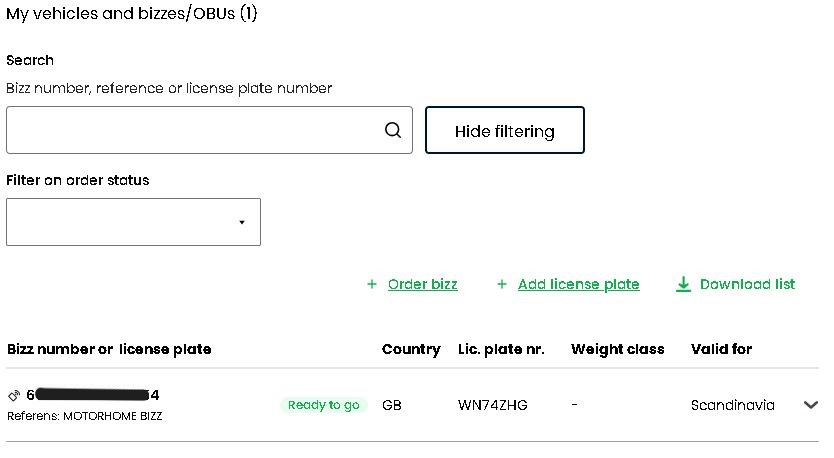
Task: Click the Ready to go status badge
Action: pyautogui.click(x=324, y=405)
